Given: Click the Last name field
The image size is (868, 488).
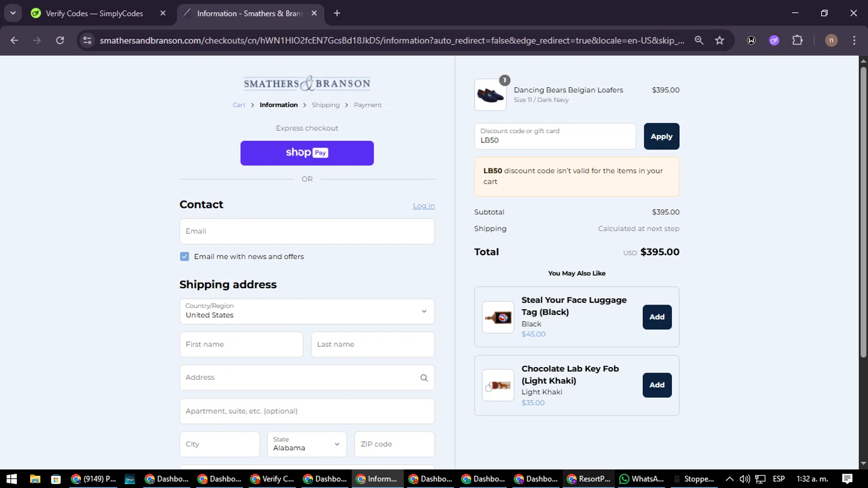Looking at the screenshot, I should tap(373, 344).
